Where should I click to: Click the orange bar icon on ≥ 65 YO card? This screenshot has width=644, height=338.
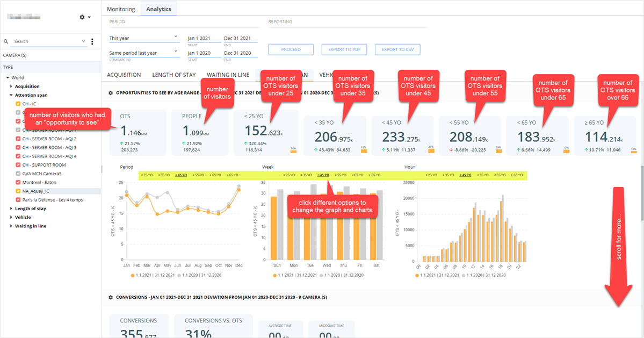pyautogui.click(x=634, y=151)
